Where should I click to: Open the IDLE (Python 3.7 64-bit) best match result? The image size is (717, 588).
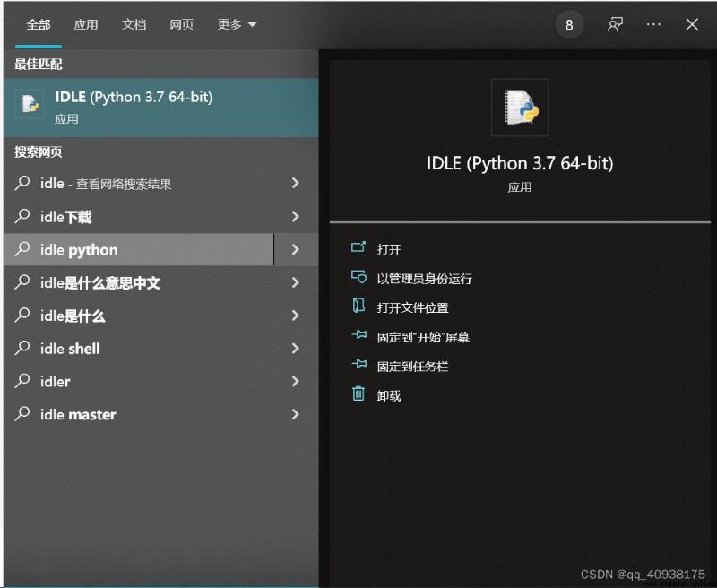click(x=161, y=108)
